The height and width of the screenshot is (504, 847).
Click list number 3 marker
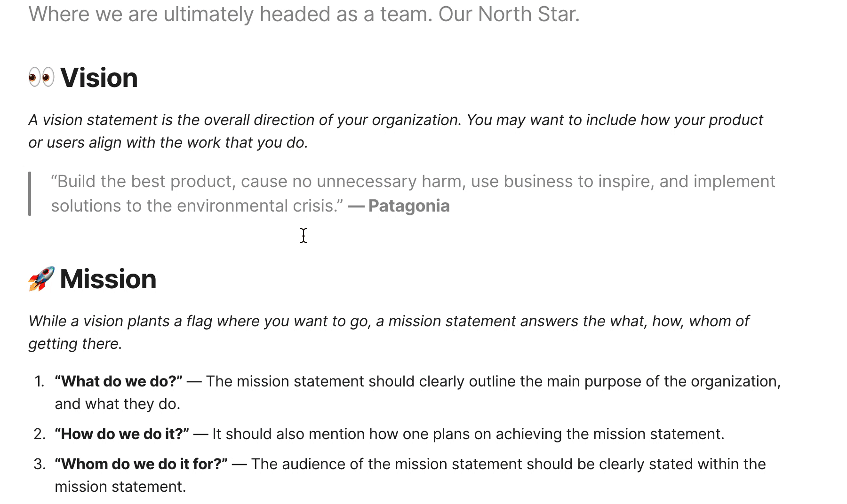click(40, 464)
